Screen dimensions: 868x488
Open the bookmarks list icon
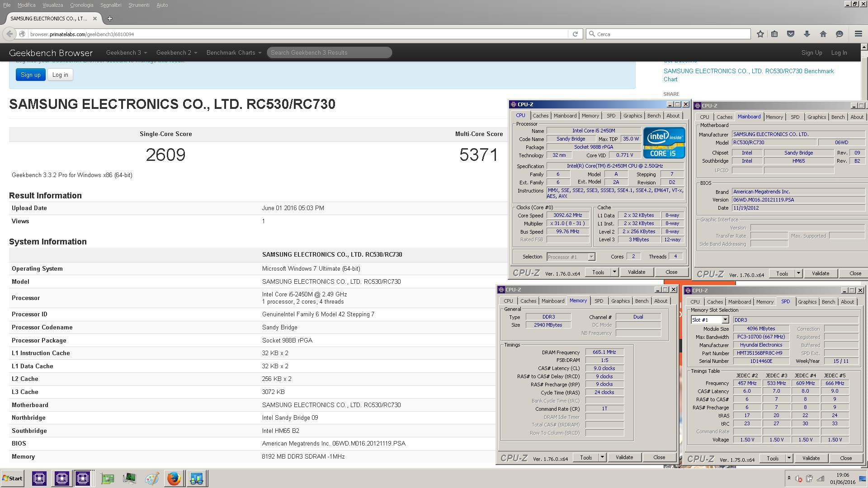pos(774,34)
